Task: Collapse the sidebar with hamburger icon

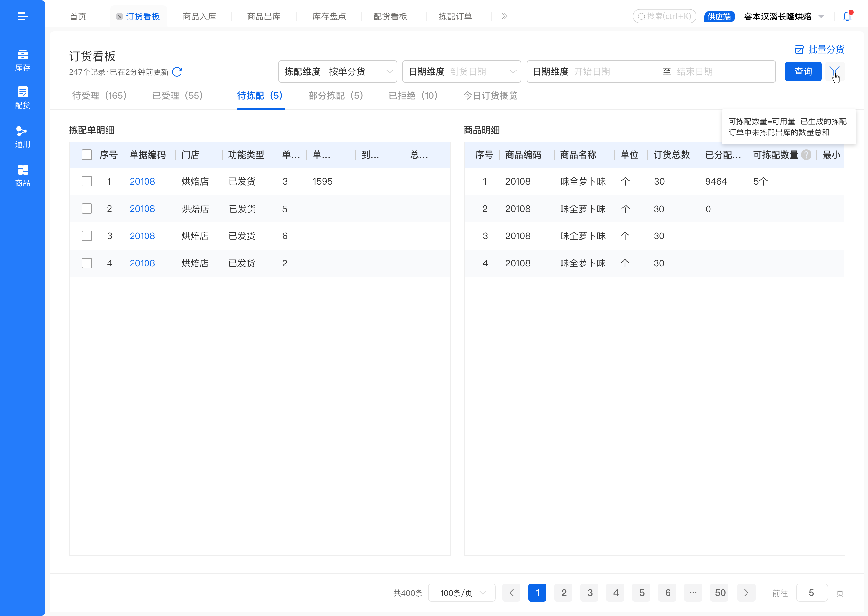Action: coord(22,16)
